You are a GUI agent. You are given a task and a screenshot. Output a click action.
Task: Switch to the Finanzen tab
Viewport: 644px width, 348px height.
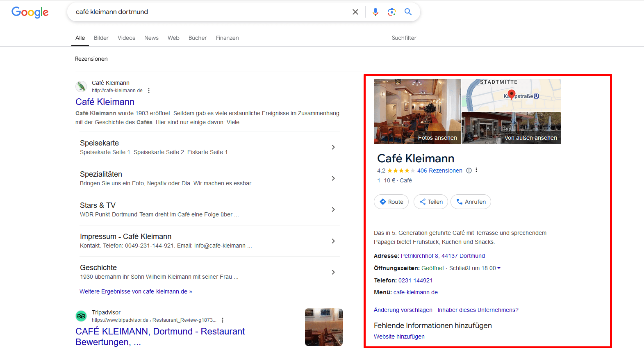click(x=228, y=38)
